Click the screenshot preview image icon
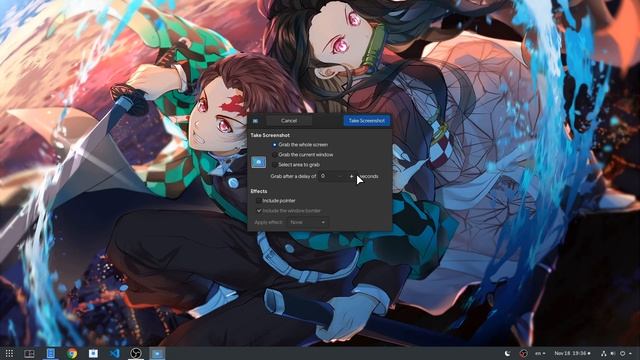640x360 pixels. (x=258, y=162)
